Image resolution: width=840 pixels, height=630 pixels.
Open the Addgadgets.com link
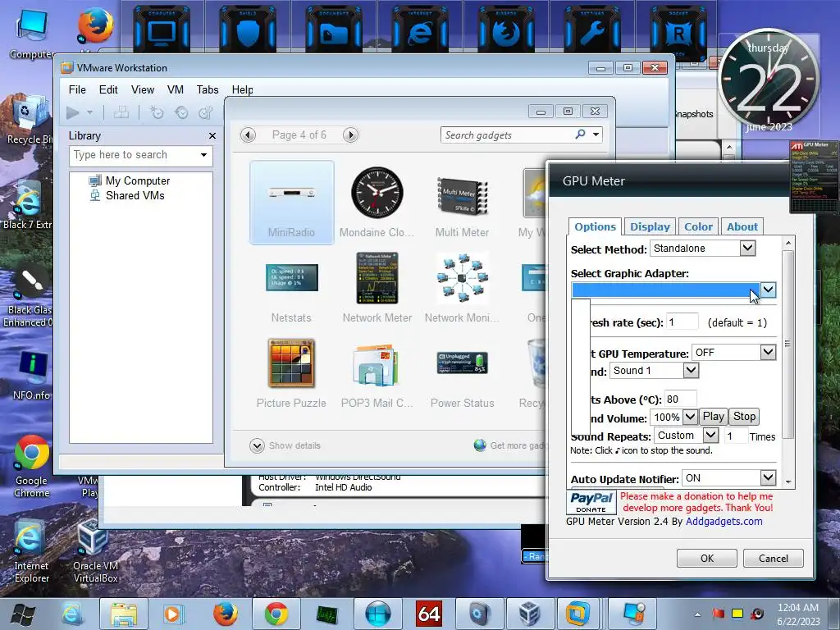(x=724, y=521)
